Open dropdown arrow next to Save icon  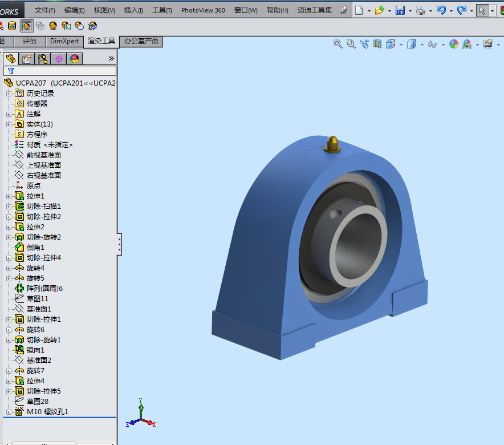(410, 11)
